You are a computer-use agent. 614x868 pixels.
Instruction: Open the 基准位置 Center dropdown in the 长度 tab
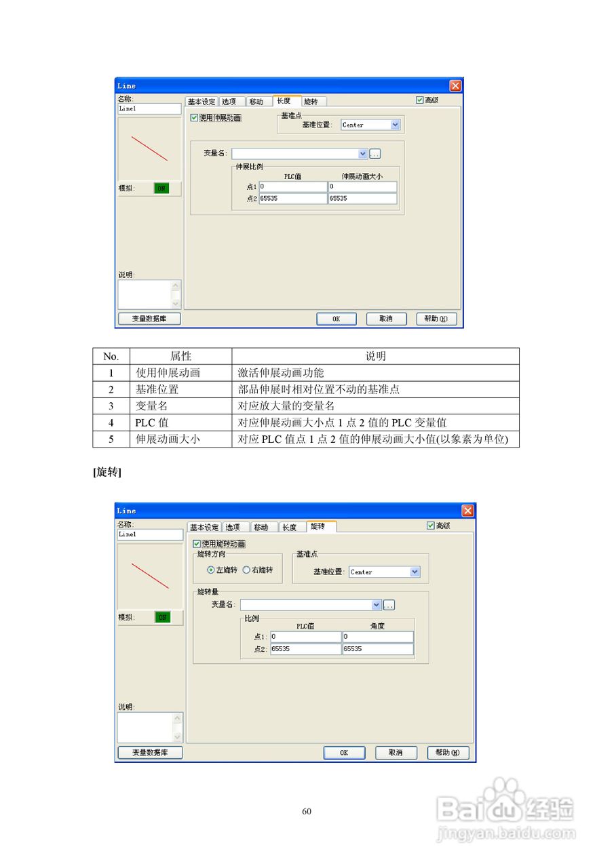tap(395, 125)
